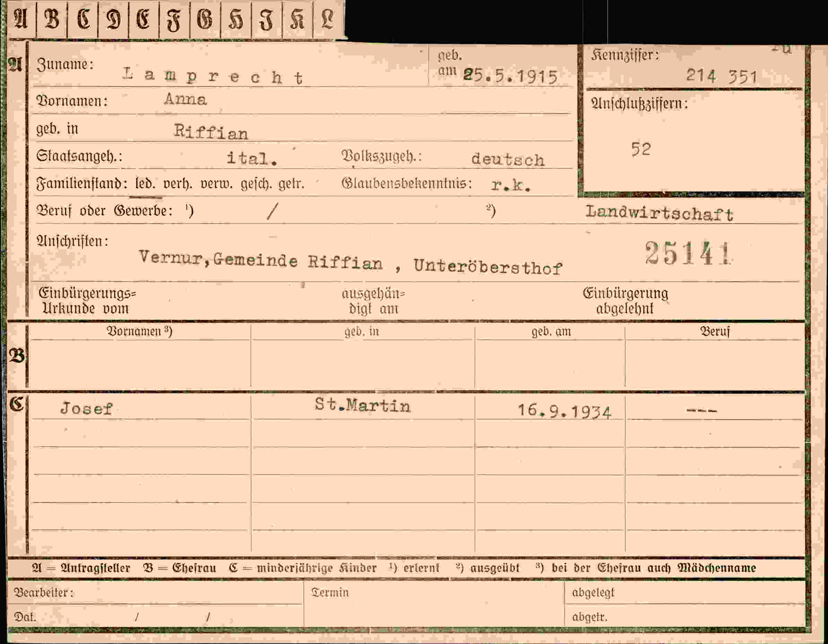Click birthplace Riffian in geb. in field
The image size is (828, 644).
(x=211, y=132)
